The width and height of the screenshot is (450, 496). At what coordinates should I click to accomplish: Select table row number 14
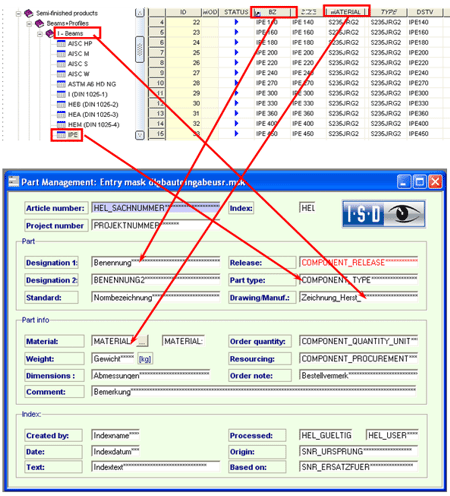[x=157, y=124]
